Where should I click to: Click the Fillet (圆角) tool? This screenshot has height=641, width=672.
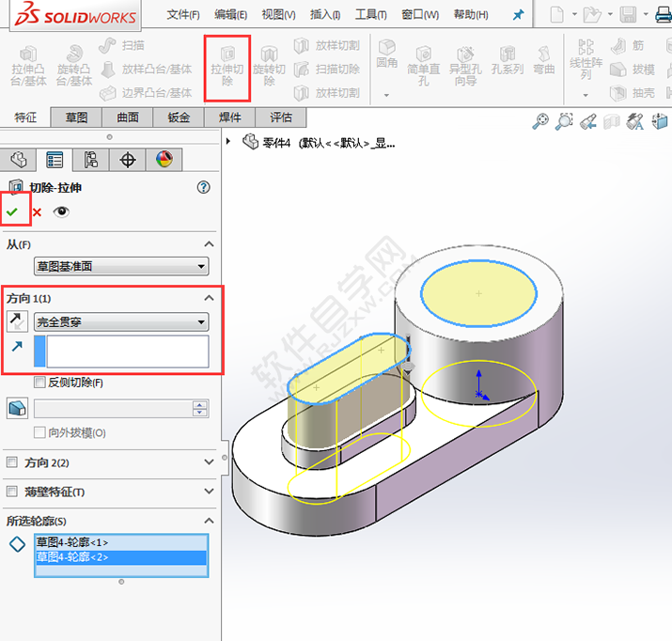[x=387, y=55]
